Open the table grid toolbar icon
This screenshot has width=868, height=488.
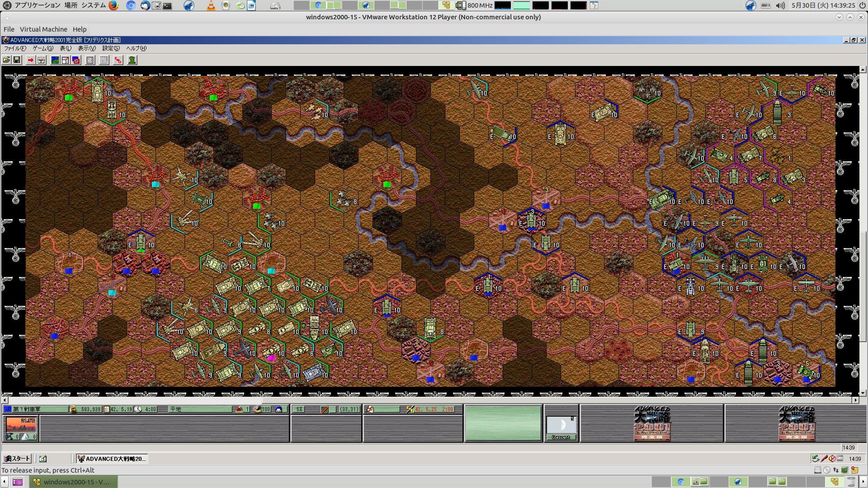point(90,60)
